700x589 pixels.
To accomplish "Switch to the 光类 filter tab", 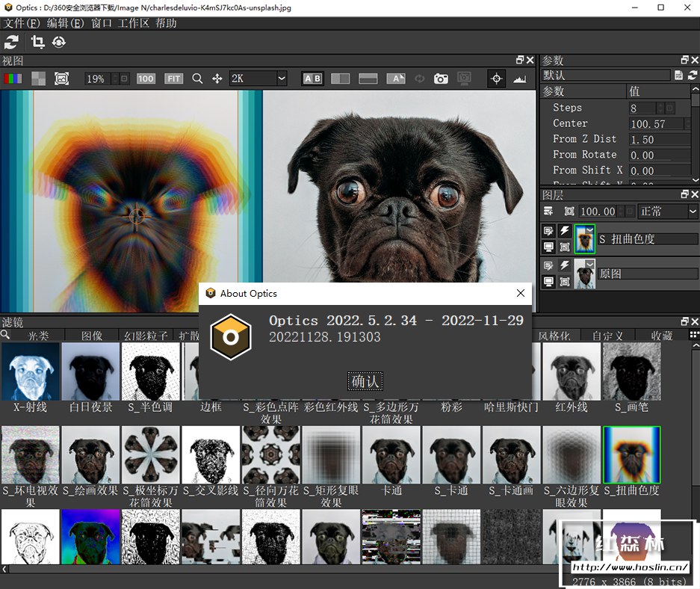I will 38,336.
